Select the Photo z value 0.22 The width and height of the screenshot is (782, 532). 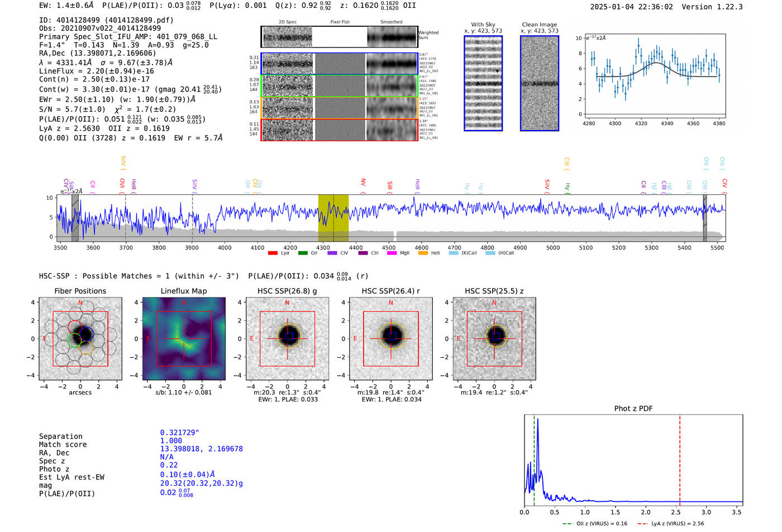tap(169, 465)
